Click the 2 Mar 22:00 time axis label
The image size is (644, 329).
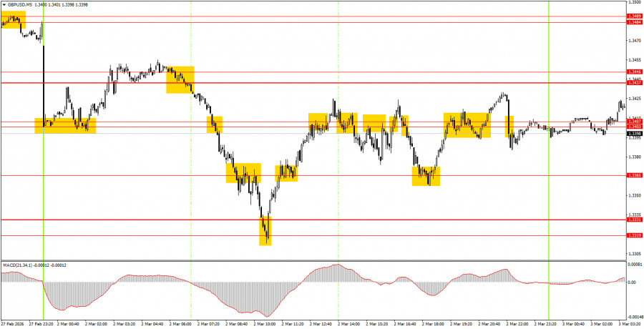517,324
